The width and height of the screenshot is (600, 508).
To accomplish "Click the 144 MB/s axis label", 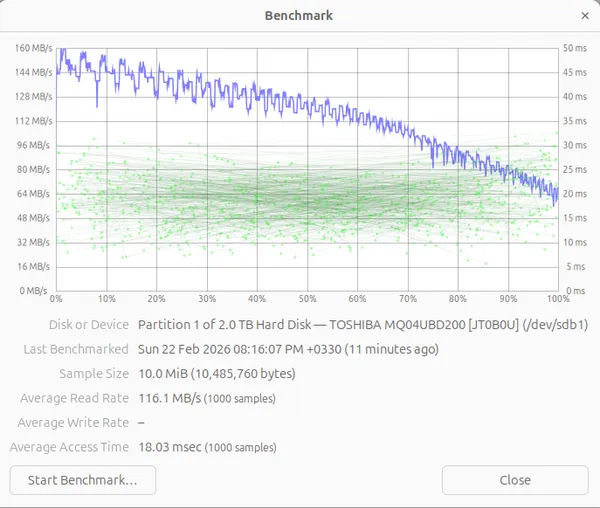I will (34, 72).
